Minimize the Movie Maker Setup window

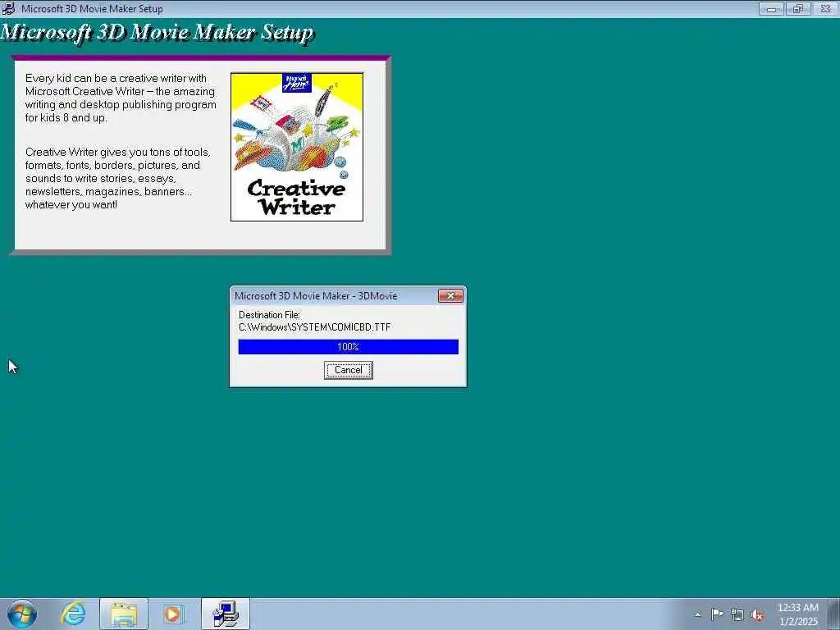771,8
